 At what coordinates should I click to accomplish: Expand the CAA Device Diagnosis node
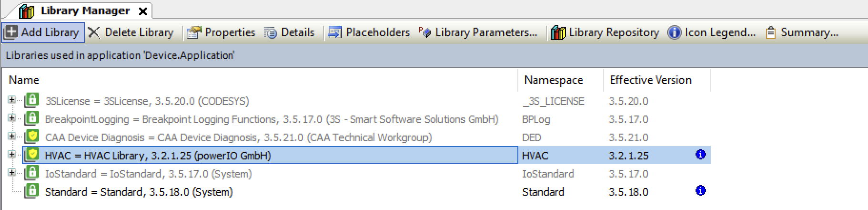(x=12, y=136)
